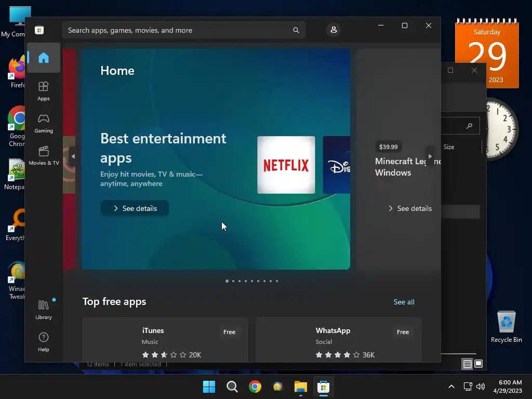Open File Explorer from the taskbar
The height and width of the screenshot is (399, 532).
301,387
